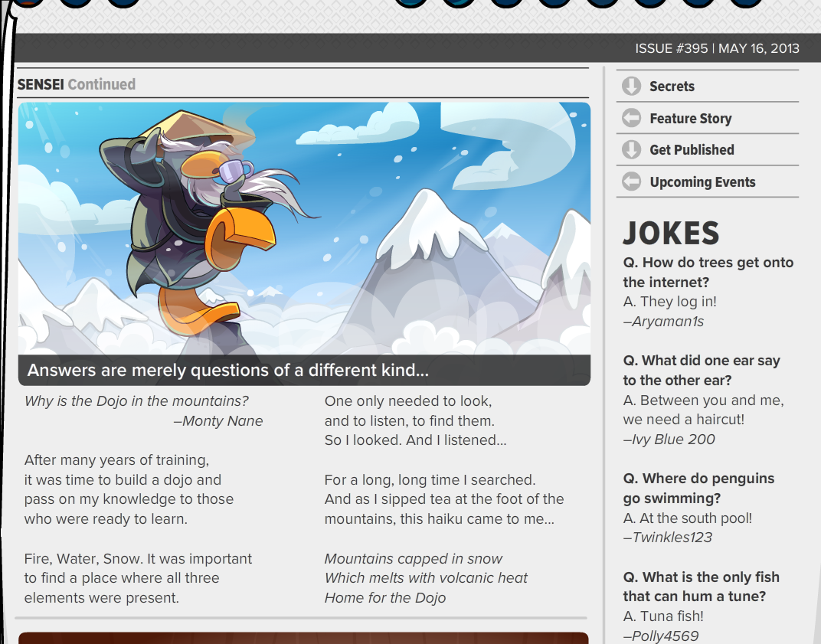Screen dimensions: 821x644
Task: Click the haiku about mountains capped in snow
Action: click(426, 578)
